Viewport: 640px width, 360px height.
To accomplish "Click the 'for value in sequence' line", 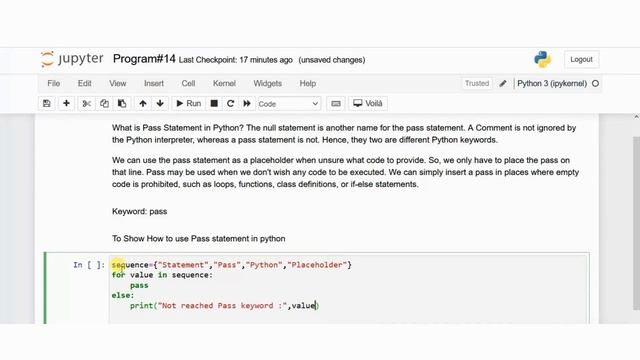I will (x=162, y=275).
